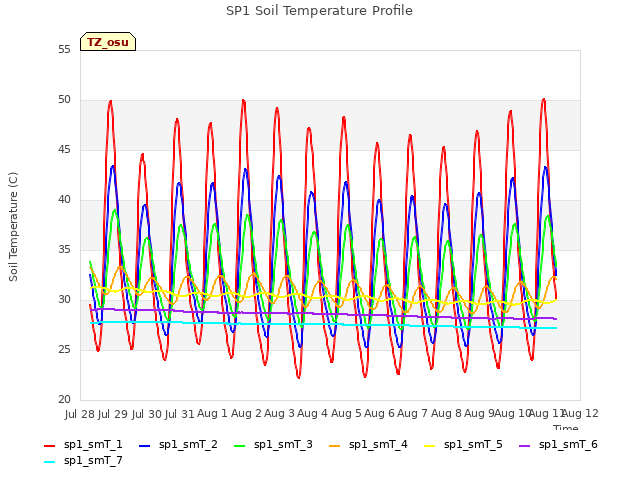This screenshot has width=640, height=480.
Task: Click the green sp1_smT_3 legend swatch
Action: pyautogui.click(x=240, y=446)
